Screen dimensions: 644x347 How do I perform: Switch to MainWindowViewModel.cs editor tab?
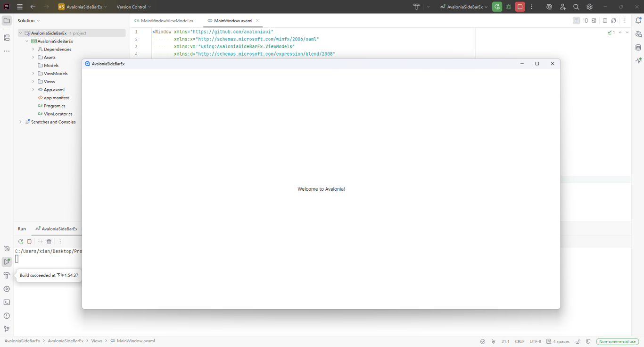click(x=164, y=21)
